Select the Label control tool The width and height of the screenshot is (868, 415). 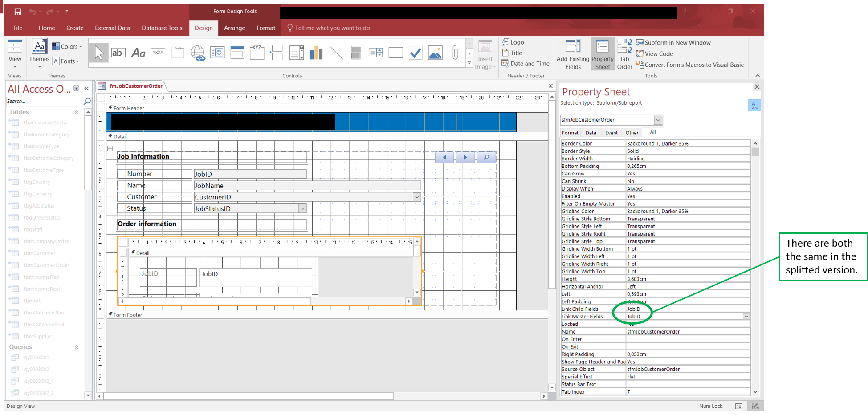pyautogui.click(x=139, y=53)
